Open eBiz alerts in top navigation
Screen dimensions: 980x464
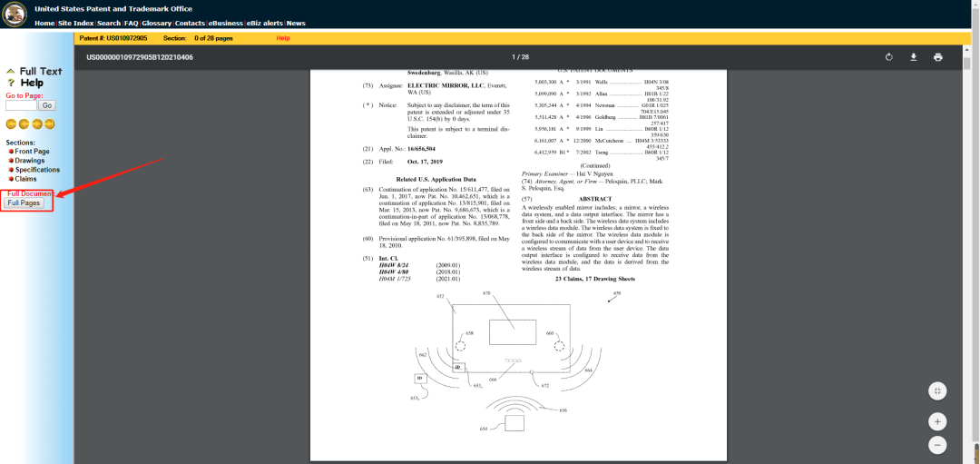pyautogui.click(x=265, y=23)
